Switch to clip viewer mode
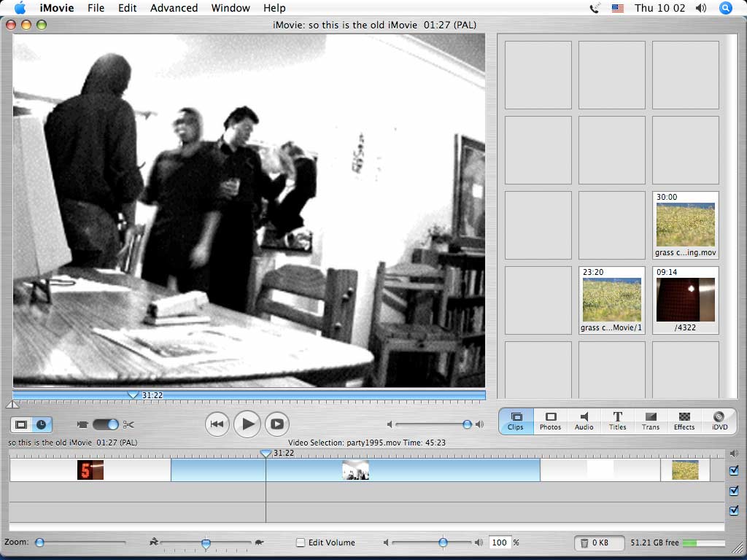This screenshot has width=747, height=560. click(21, 424)
